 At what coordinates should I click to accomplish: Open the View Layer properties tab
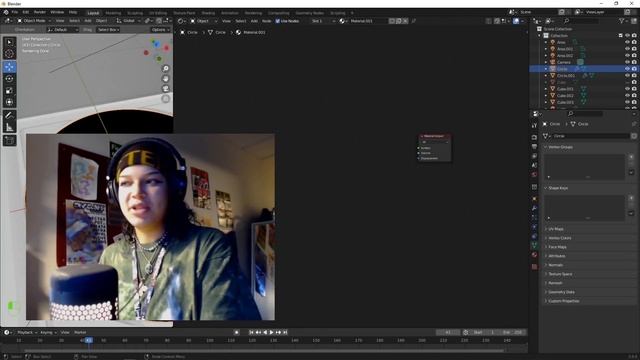click(x=534, y=156)
